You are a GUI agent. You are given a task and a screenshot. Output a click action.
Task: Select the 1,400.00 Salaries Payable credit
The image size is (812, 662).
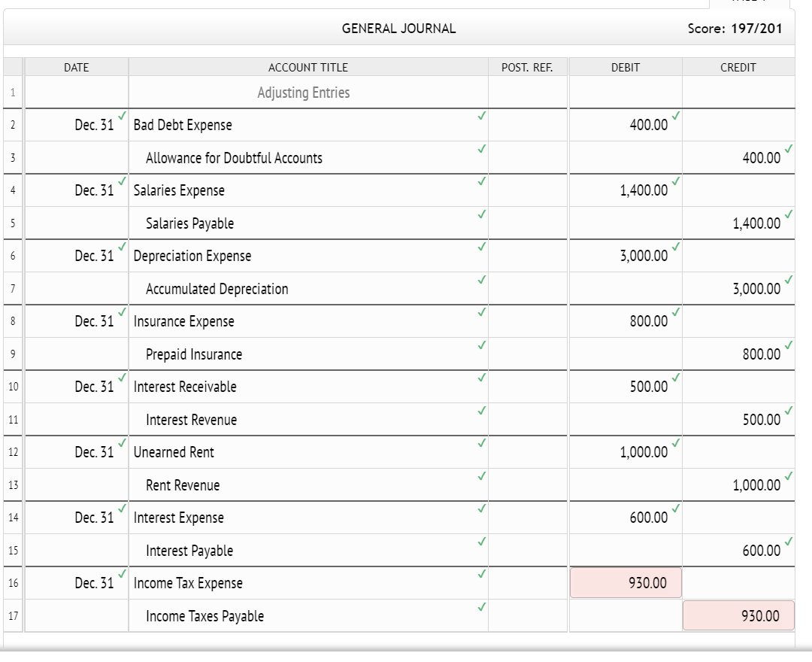756,223
